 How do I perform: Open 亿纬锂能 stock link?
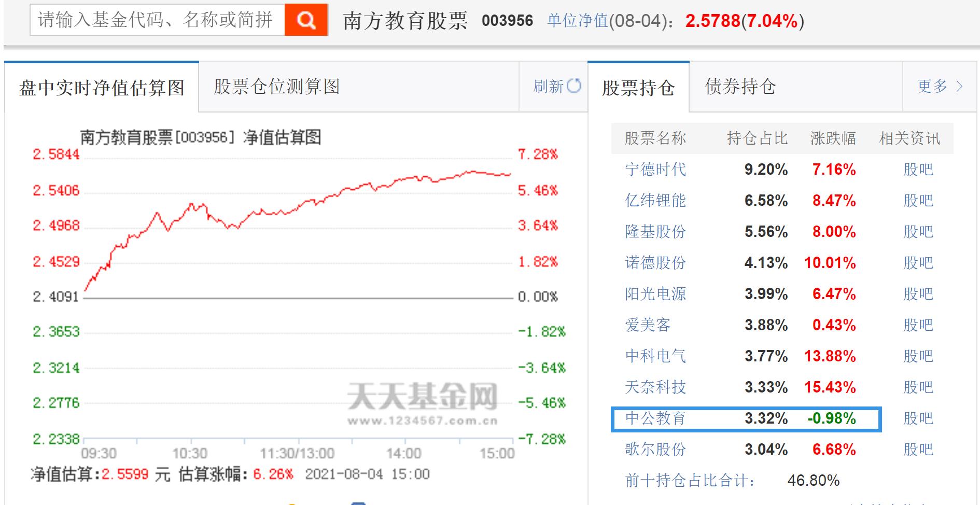(655, 200)
